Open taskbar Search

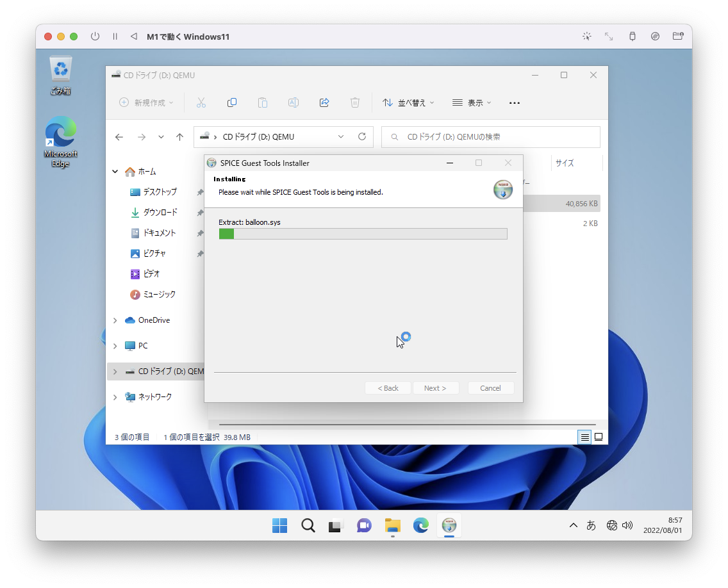(308, 525)
